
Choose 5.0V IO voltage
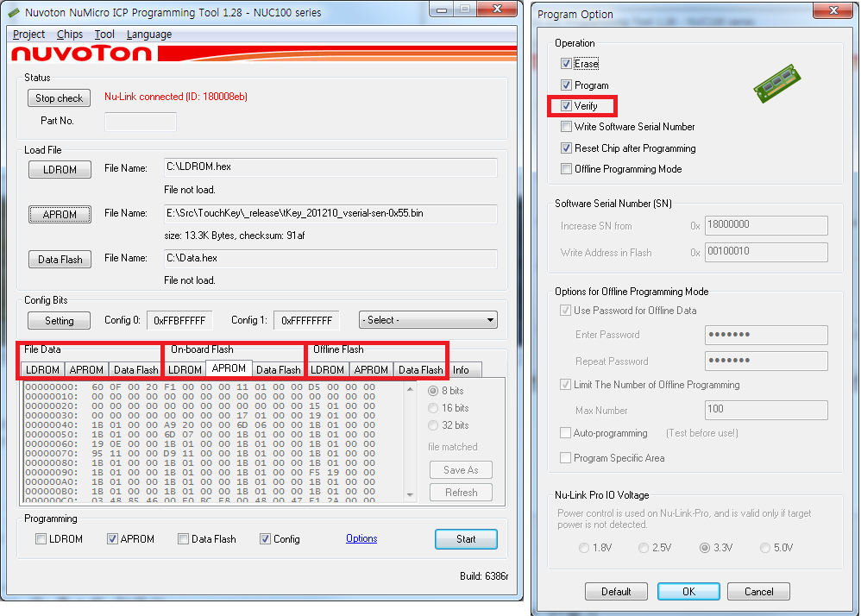click(765, 548)
